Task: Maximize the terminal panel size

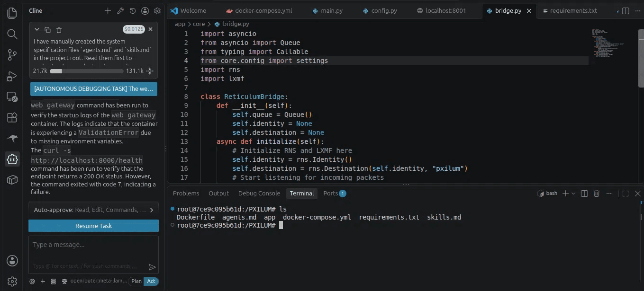Action: 626,194
